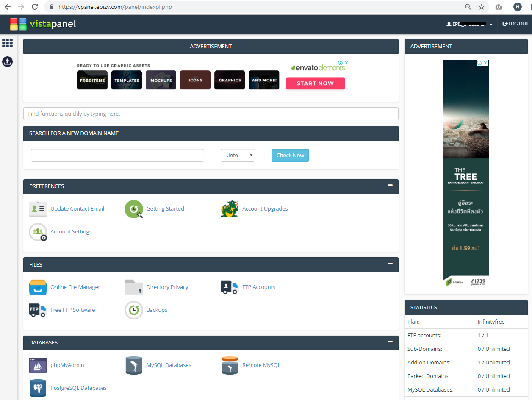Open the Backups clock icon

tap(133, 310)
